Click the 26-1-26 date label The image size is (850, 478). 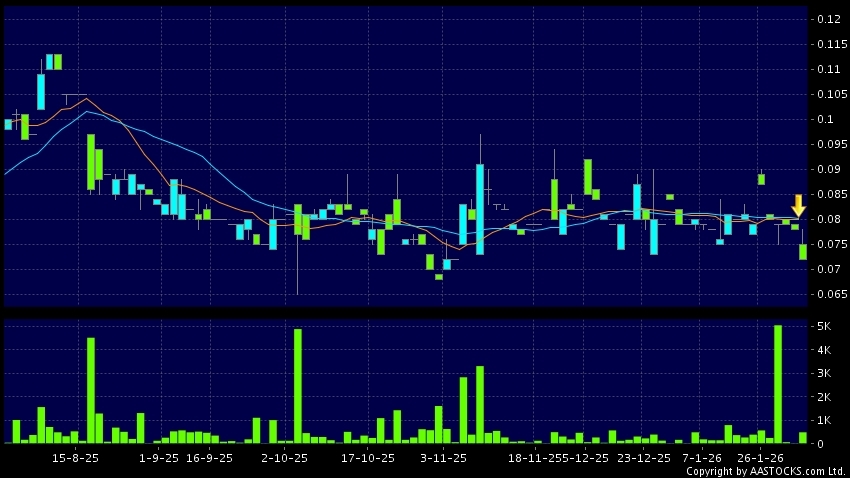[760, 457]
